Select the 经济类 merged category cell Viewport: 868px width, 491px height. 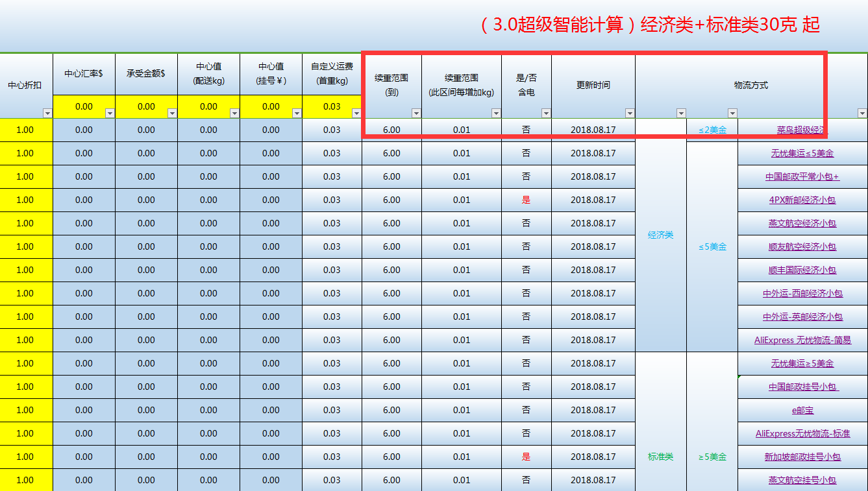[x=660, y=235]
